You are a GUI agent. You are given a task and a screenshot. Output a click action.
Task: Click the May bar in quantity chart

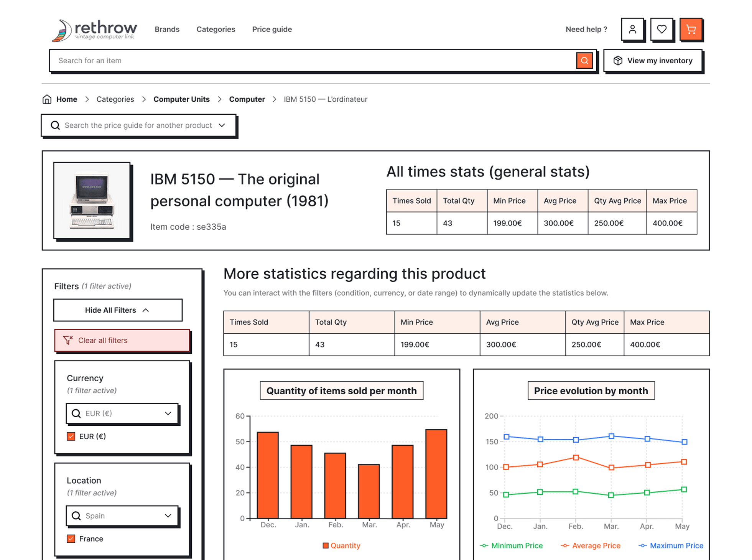(436, 474)
